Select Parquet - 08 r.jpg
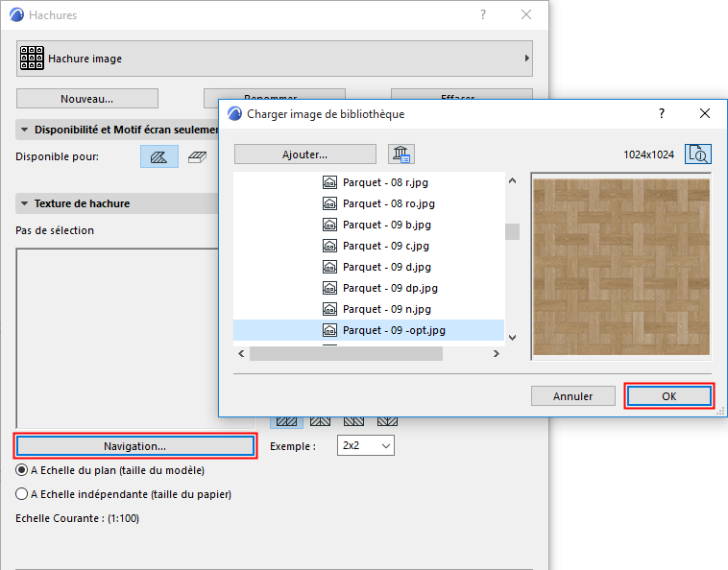 click(x=369, y=182)
